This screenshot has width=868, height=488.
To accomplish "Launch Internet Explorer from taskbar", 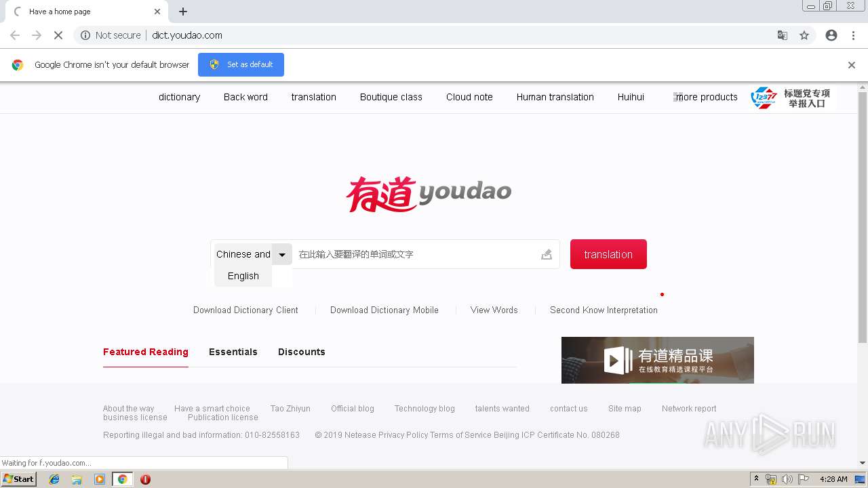I will click(x=54, y=479).
